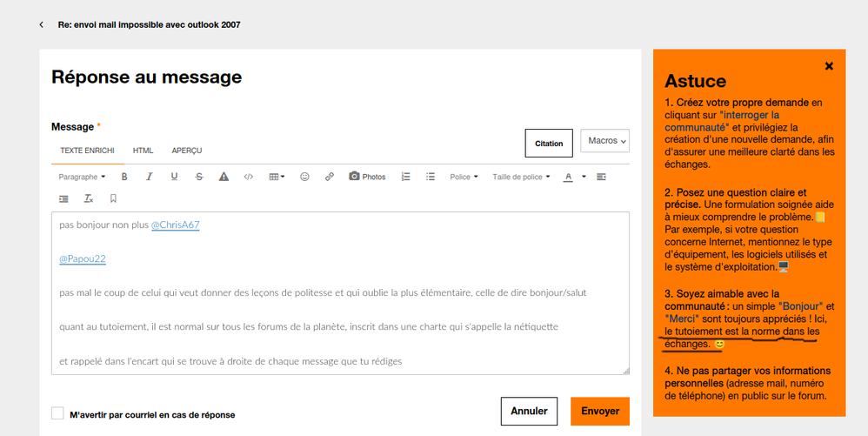Create a bulleted list

[431, 177]
